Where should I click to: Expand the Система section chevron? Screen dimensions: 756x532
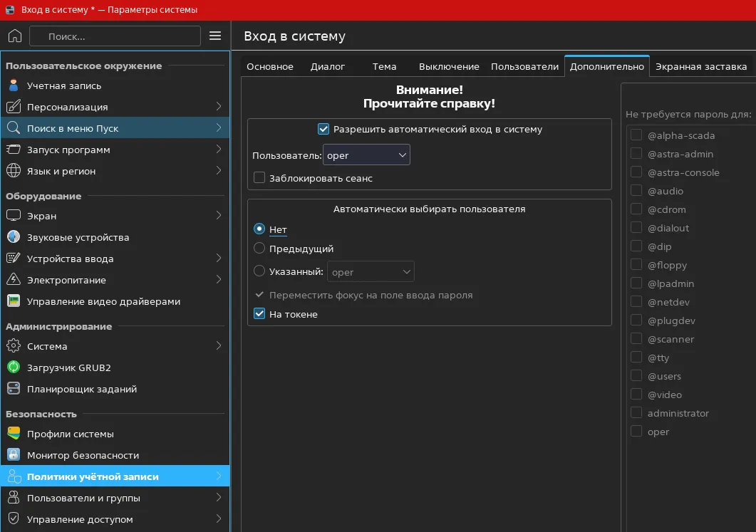point(219,346)
